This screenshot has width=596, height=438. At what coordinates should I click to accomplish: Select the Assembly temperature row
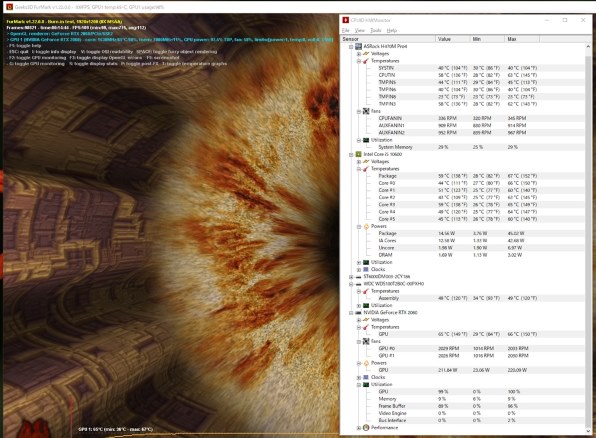463,298
